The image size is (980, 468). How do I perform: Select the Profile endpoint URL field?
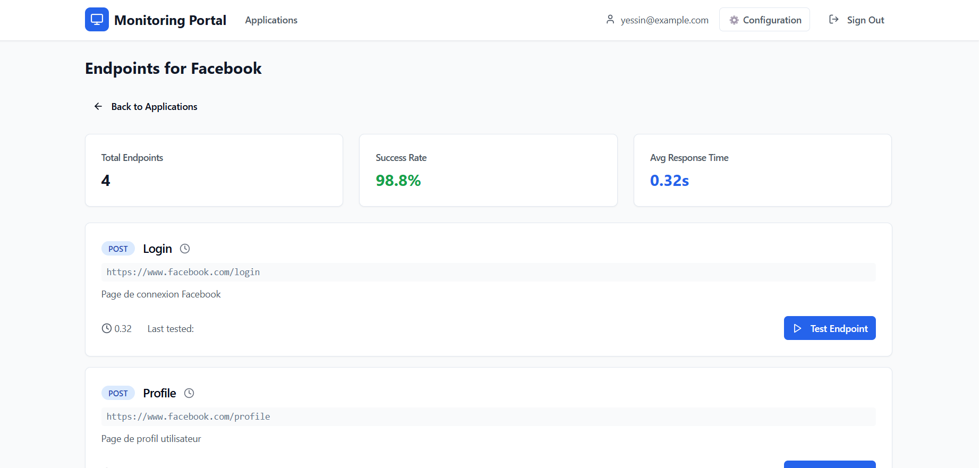[488, 416]
